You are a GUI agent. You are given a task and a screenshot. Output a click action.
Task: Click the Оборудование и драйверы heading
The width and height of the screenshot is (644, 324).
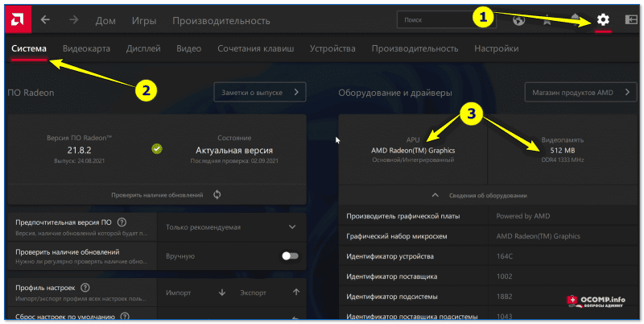[395, 93]
